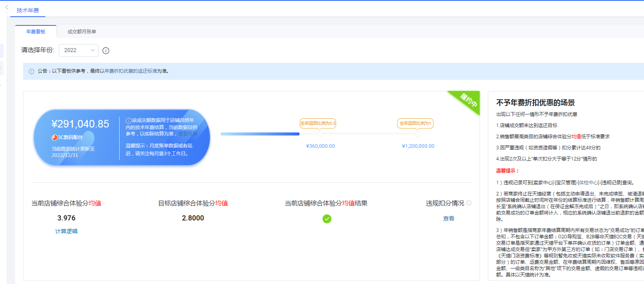The height and width of the screenshot is (284, 644).
Task: Open the 技术年费 top tab
Action: pyautogui.click(x=28, y=10)
